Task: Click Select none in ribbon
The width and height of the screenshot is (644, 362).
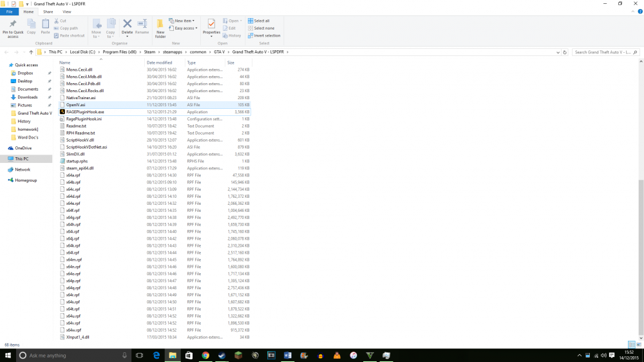Action: coord(261,28)
